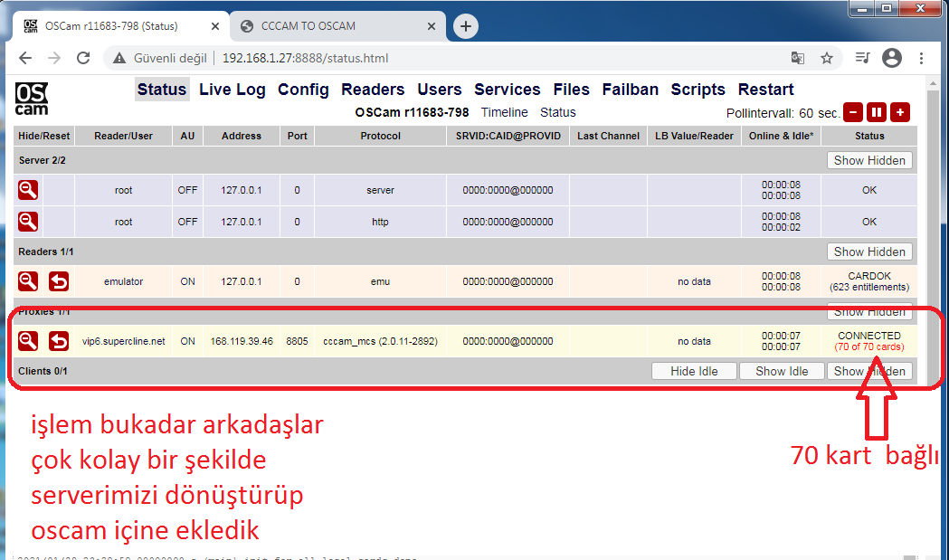Open the Readers menu

[373, 90]
